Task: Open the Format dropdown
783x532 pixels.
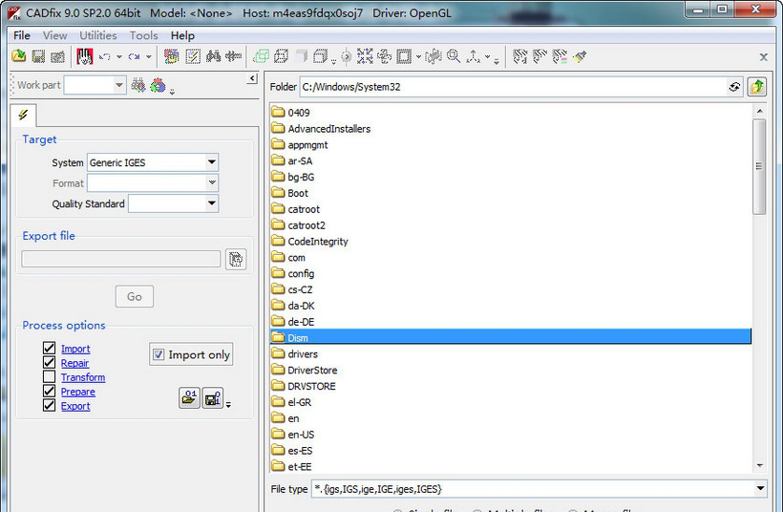Action: 212,182
